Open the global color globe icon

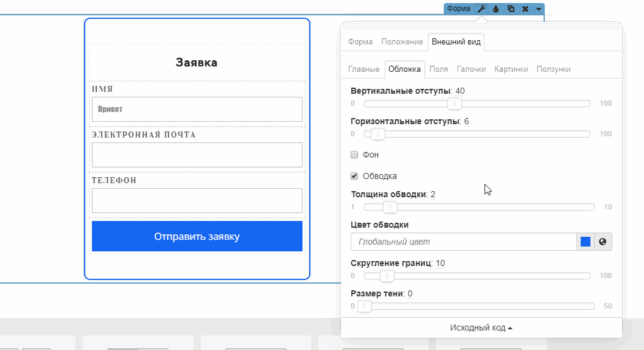[603, 242]
